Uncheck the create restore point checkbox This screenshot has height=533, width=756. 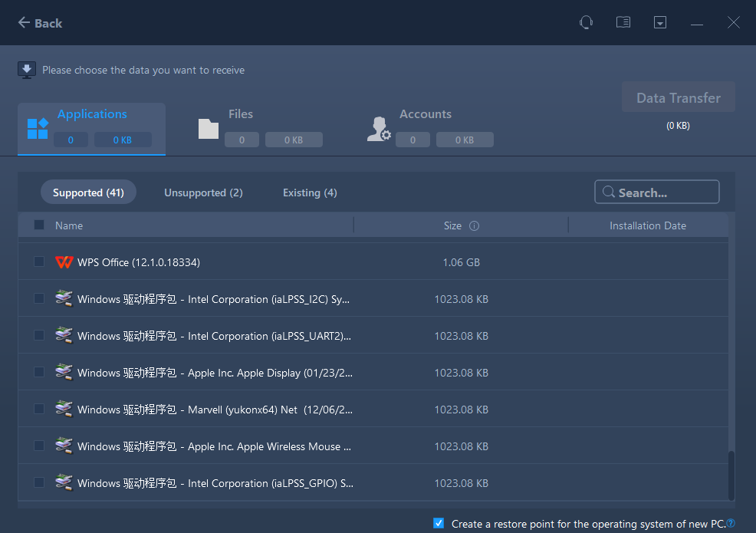tap(439, 524)
